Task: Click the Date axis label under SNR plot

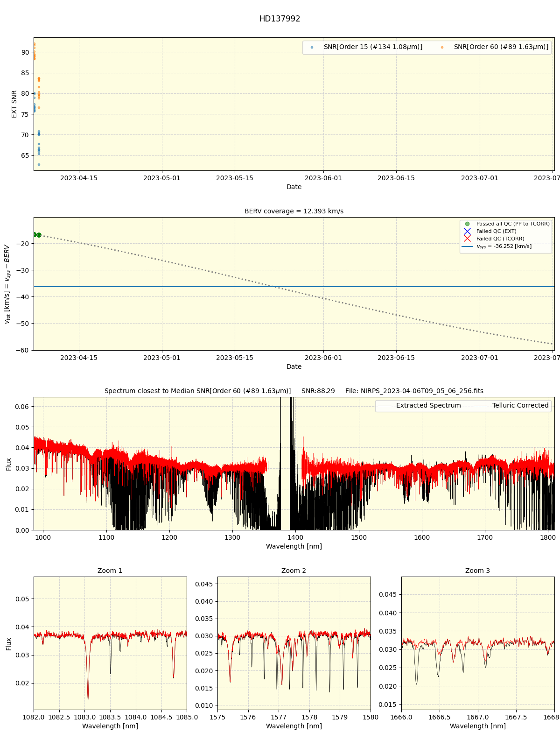Action: [294, 187]
